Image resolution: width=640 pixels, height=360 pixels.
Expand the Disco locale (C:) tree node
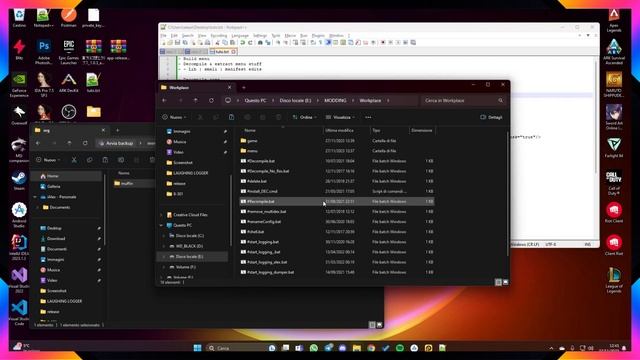164,236
